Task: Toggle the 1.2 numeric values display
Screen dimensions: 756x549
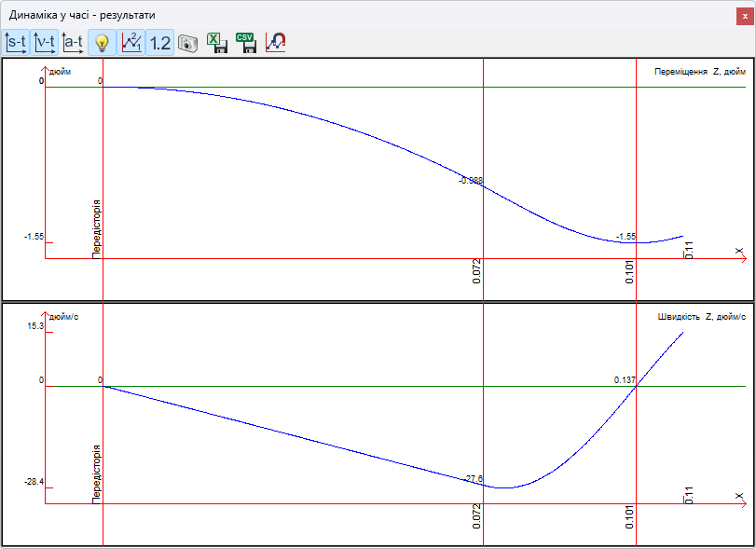Action: click(160, 42)
